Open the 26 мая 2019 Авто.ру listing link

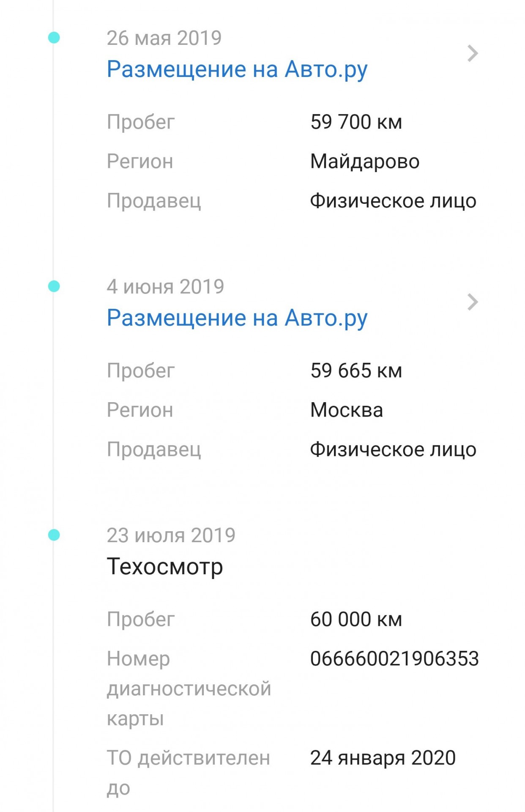click(237, 70)
